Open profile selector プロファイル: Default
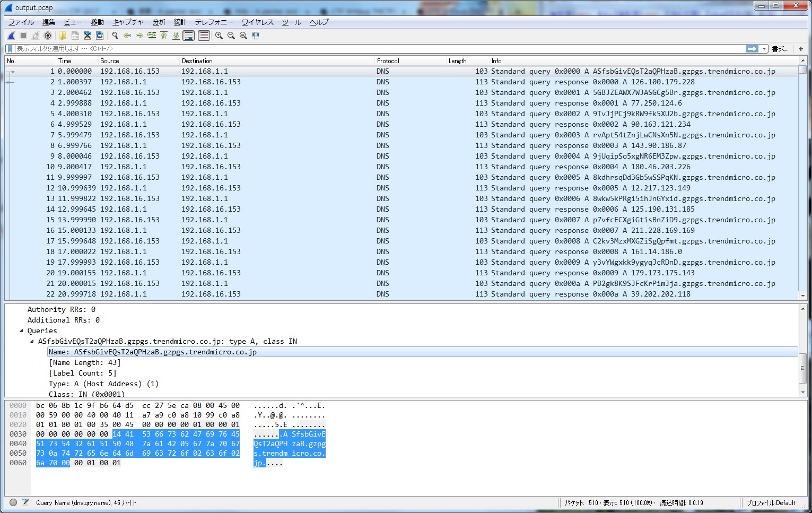Image resolution: width=812 pixels, height=513 pixels. 771,502
